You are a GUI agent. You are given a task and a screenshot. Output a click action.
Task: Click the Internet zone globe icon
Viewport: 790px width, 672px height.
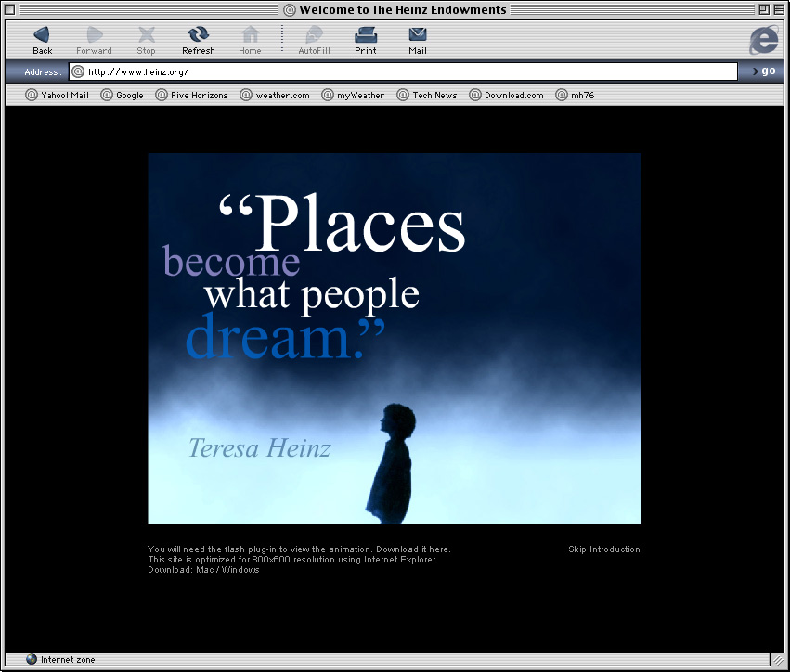[x=32, y=660]
